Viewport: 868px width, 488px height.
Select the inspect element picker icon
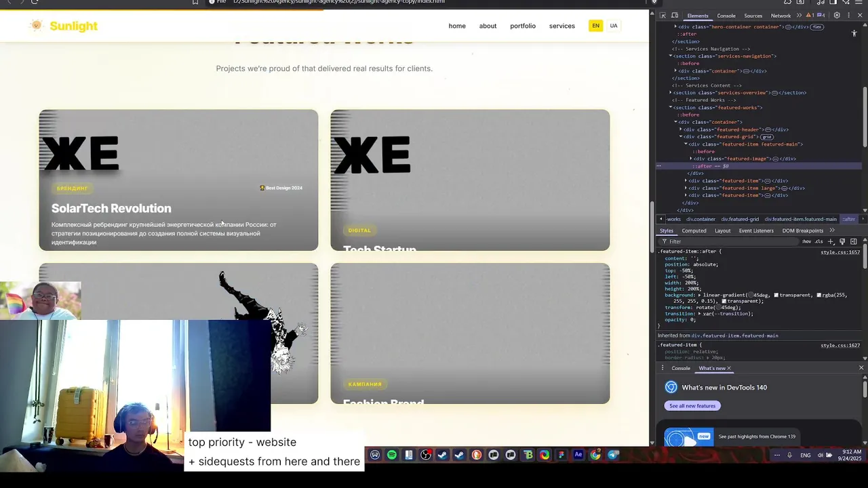tap(663, 16)
